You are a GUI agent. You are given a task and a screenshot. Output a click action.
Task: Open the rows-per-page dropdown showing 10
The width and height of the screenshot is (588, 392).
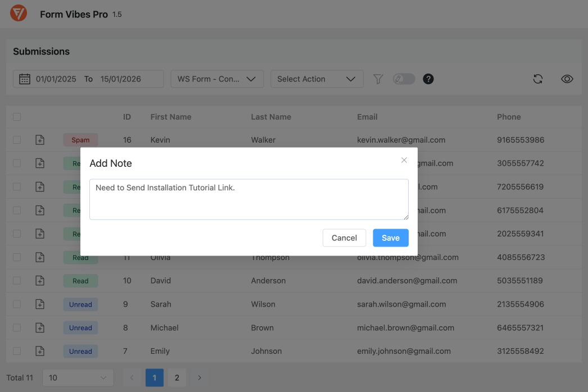coord(78,377)
